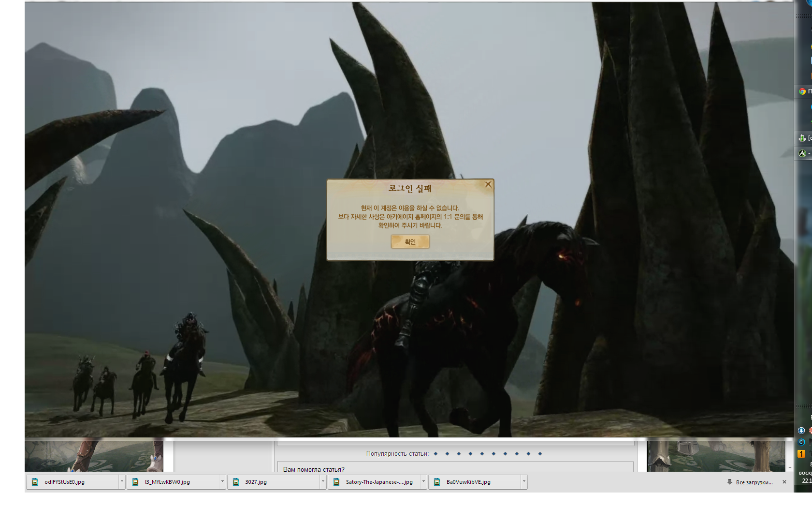Click the blue download arrow tray icon

click(x=801, y=431)
